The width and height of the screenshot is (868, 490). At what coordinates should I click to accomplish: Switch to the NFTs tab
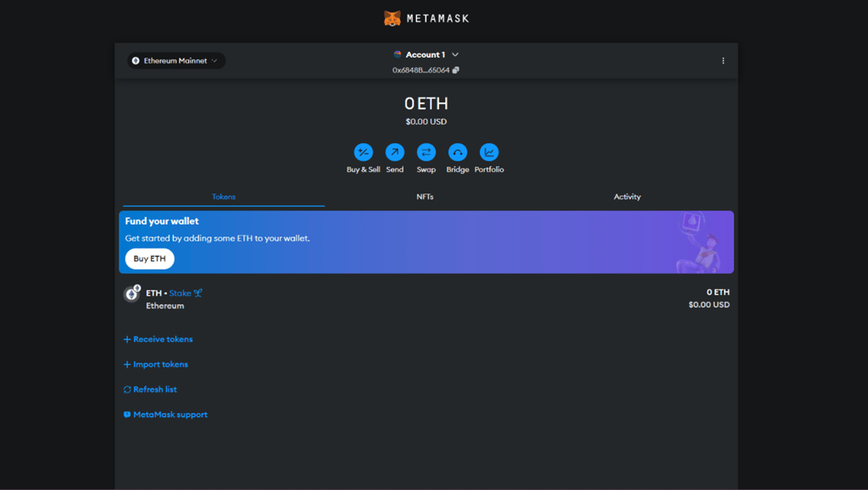coord(426,198)
